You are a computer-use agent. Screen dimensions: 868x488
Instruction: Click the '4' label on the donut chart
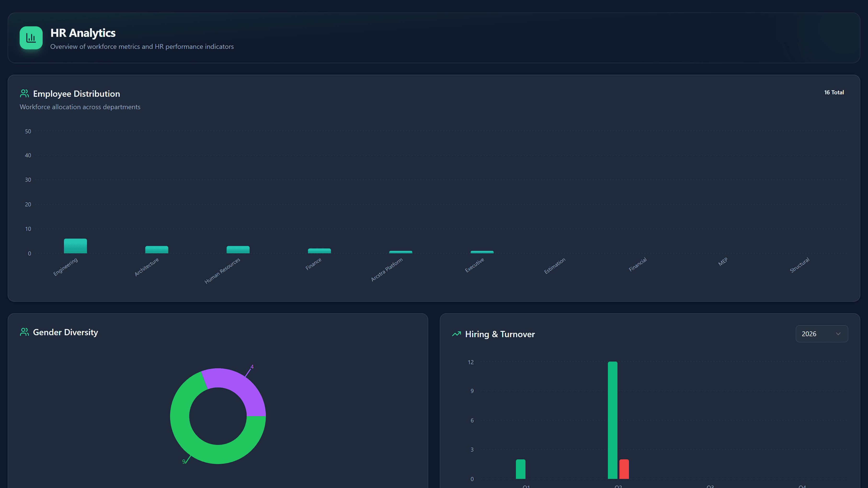click(x=252, y=367)
